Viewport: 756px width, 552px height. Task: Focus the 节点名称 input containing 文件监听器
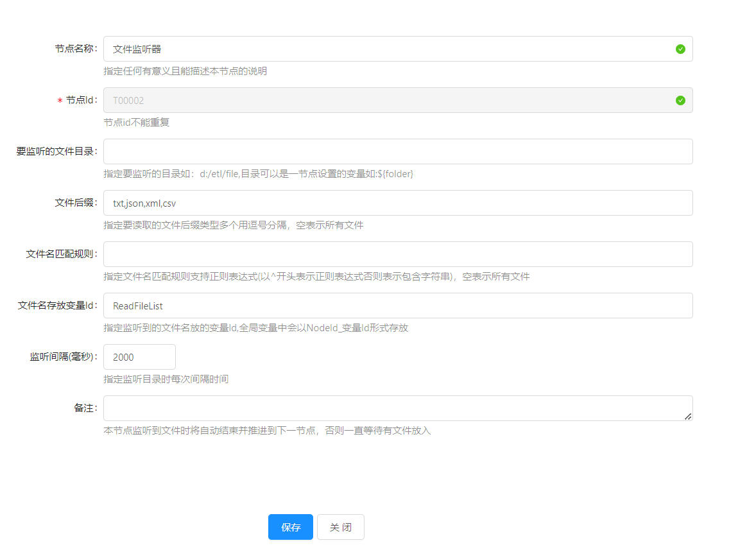[x=385, y=49]
